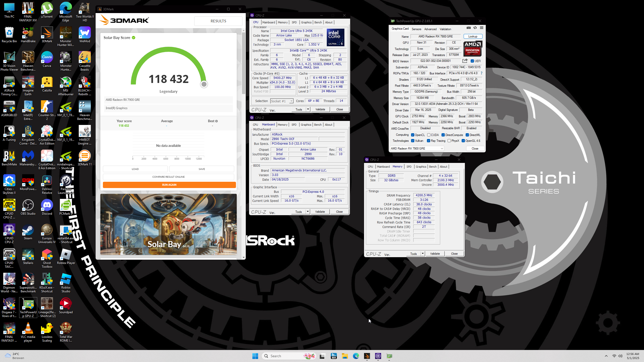Open File Explorer from the taskbar

coord(345,356)
